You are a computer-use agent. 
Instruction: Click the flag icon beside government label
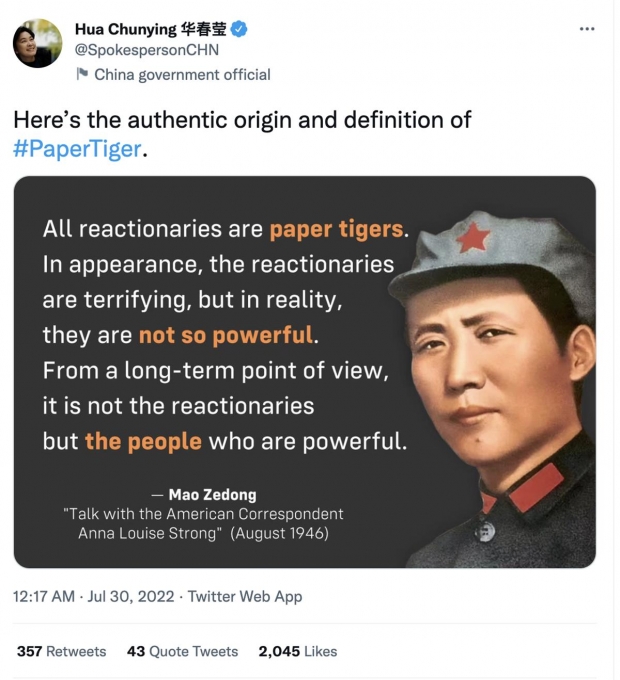[82, 74]
